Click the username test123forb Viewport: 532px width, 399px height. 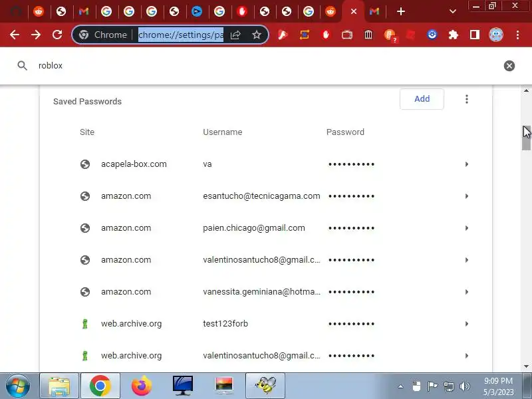click(x=225, y=324)
